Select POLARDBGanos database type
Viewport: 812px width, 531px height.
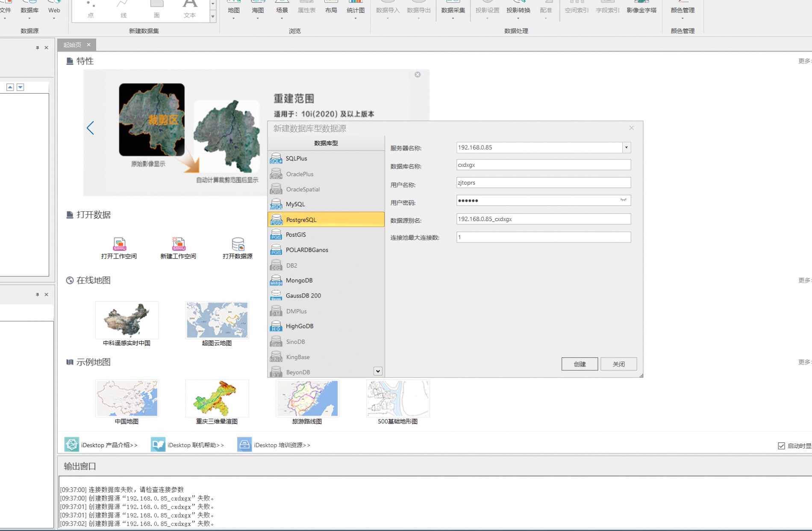point(326,250)
